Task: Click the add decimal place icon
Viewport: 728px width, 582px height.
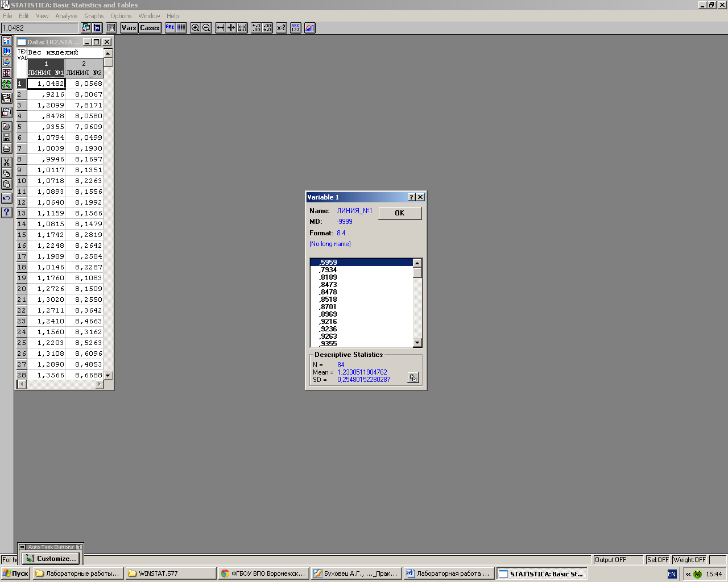Action: pos(256,27)
